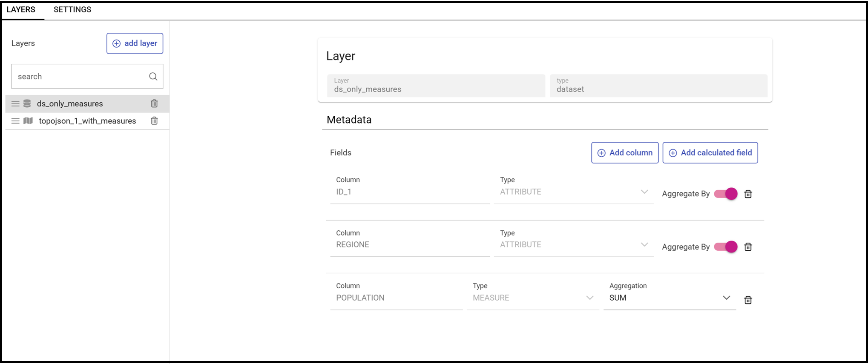Delete the REGIONE field
This screenshot has width=868, height=364.
[x=748, y=247]
